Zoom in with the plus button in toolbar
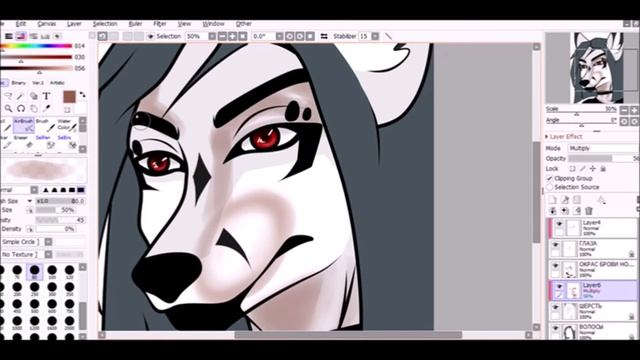 (232, 36)
